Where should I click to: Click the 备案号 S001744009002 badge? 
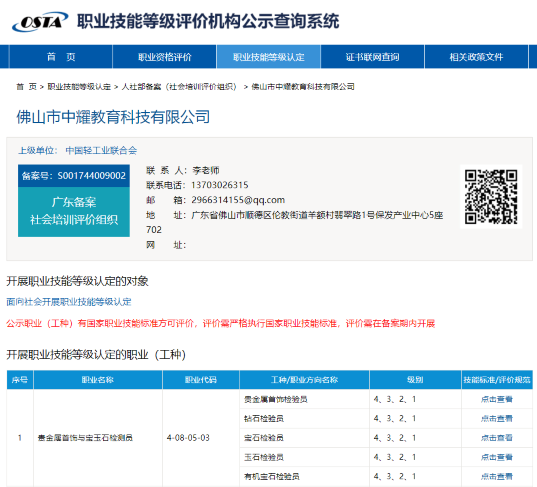(x=74, y=176)
